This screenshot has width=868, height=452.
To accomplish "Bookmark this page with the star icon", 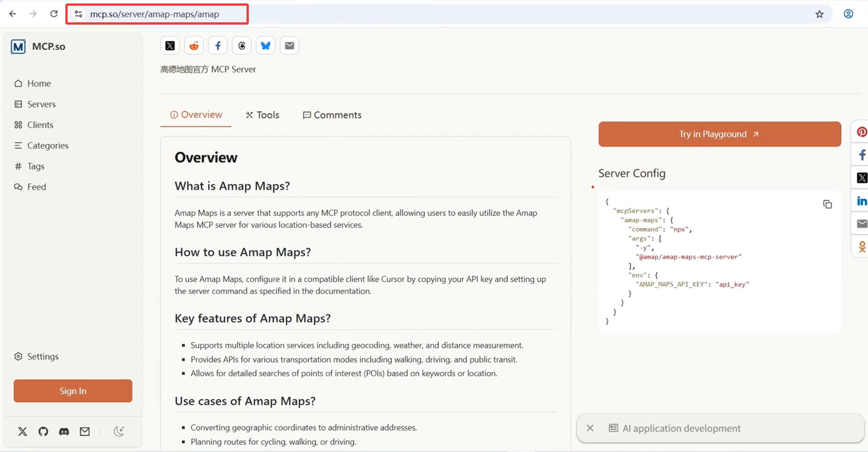I will point(820,14).
